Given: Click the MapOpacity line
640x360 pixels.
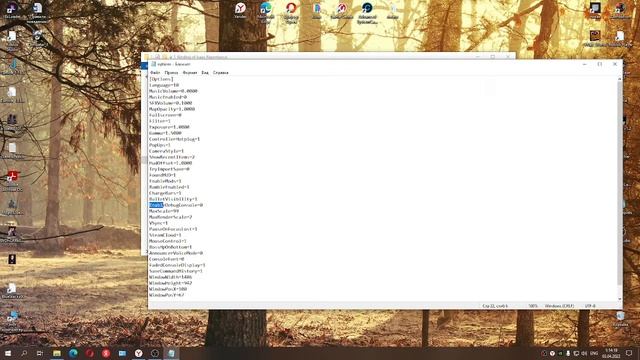Looking at the screenshot, I should [x=172, y=109].
